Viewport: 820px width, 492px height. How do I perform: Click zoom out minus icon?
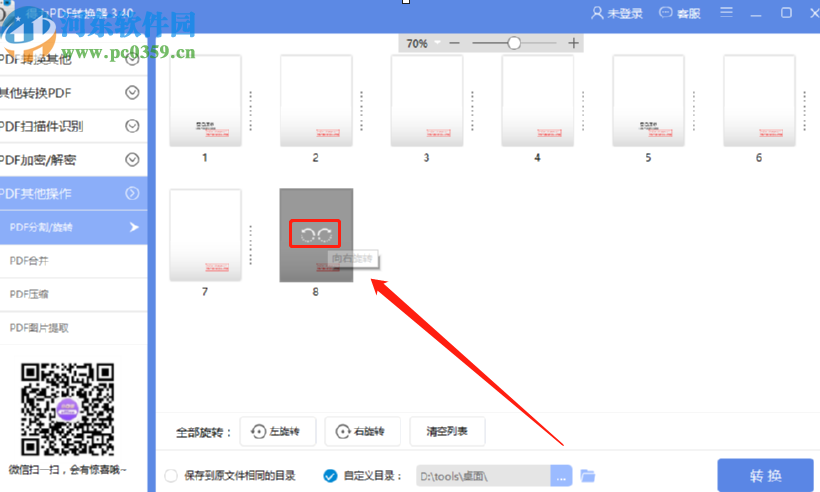[x=454, y=43]
